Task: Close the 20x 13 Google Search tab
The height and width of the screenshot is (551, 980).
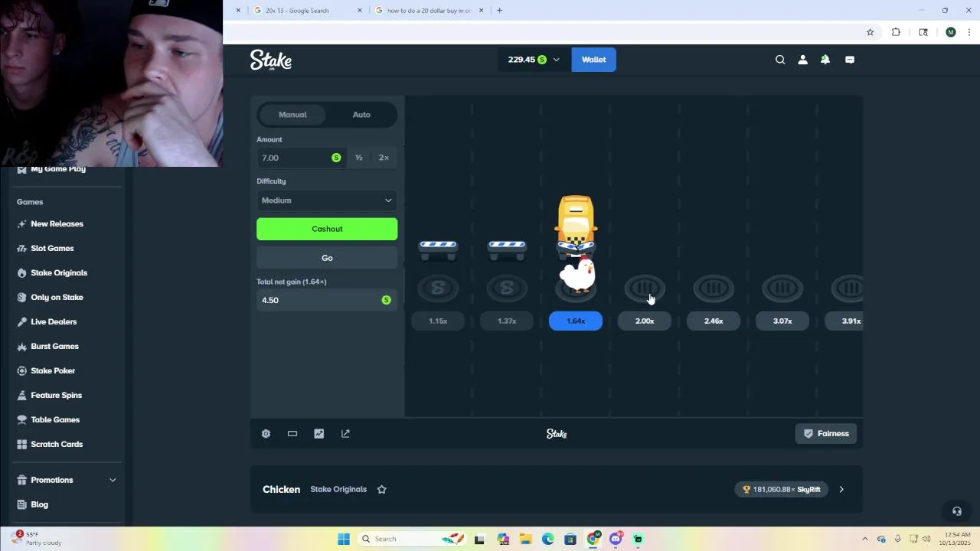Action: [360, 11]
